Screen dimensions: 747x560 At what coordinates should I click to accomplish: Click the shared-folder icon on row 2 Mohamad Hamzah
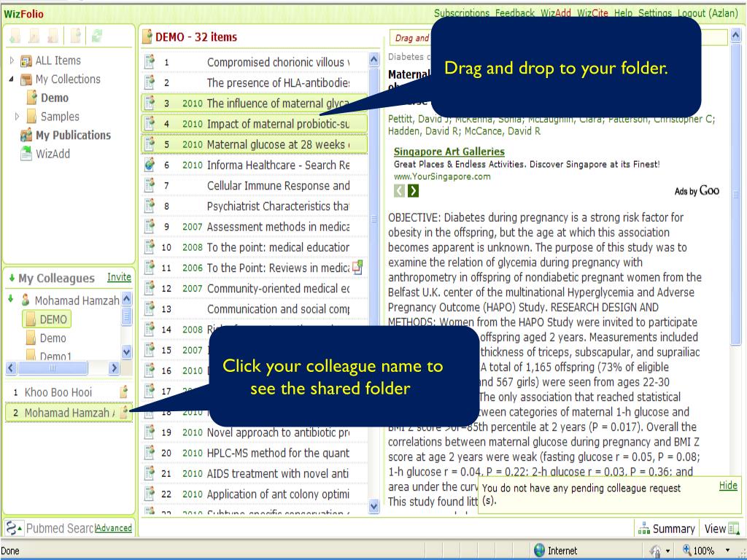click(x=124, y=412)
